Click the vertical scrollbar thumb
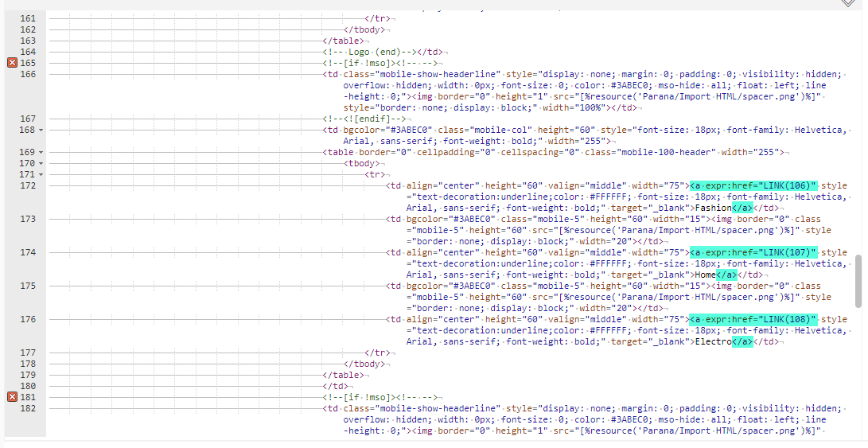868x448 pixels. [x=858, y=281]
